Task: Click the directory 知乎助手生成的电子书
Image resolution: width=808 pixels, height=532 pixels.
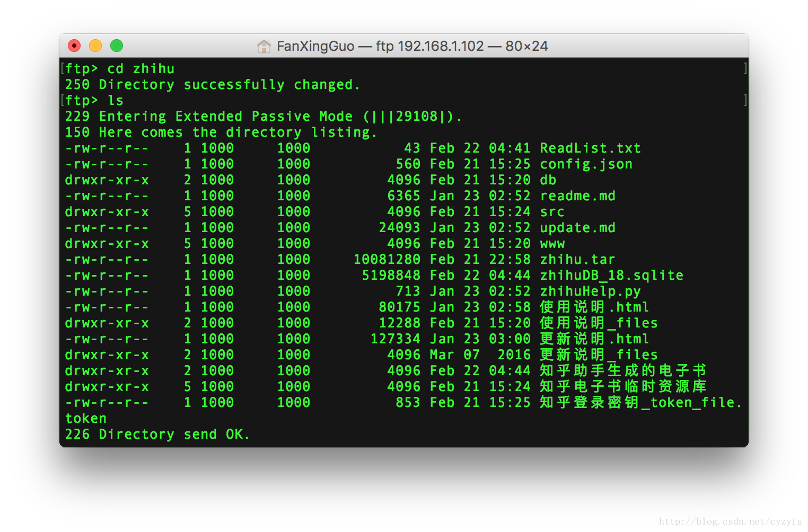Action: pos(623,371)
